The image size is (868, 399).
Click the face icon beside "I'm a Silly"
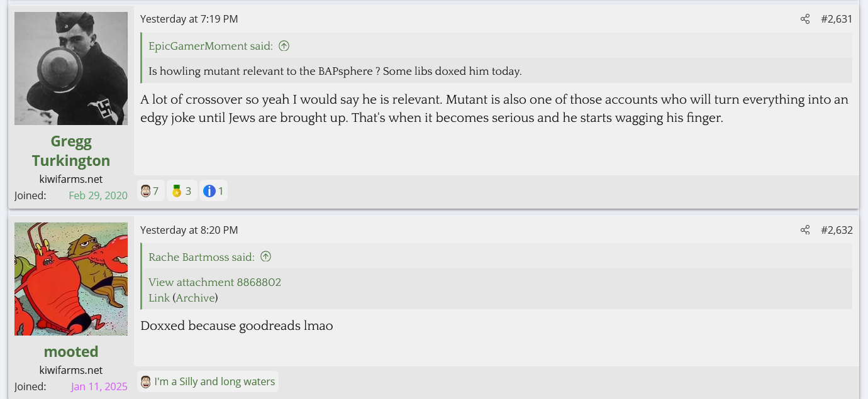tap(146, 381)
